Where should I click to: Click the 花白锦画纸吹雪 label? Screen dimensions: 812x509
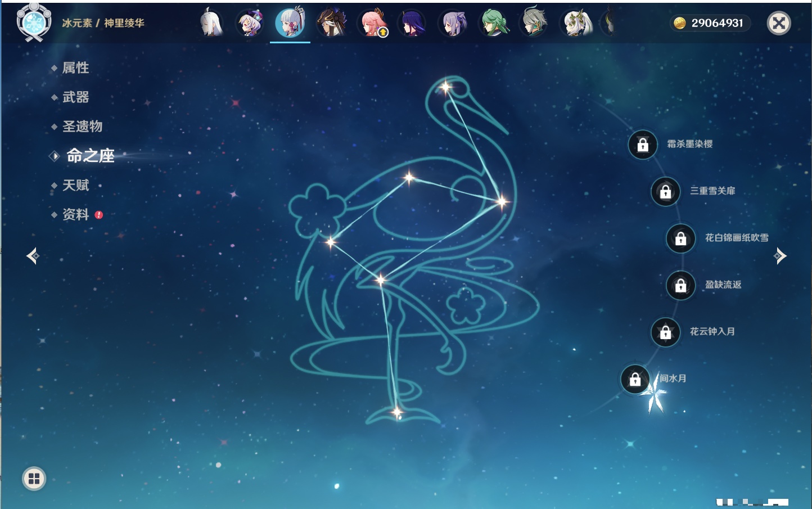pyautogui.click(x=737, y=238)
